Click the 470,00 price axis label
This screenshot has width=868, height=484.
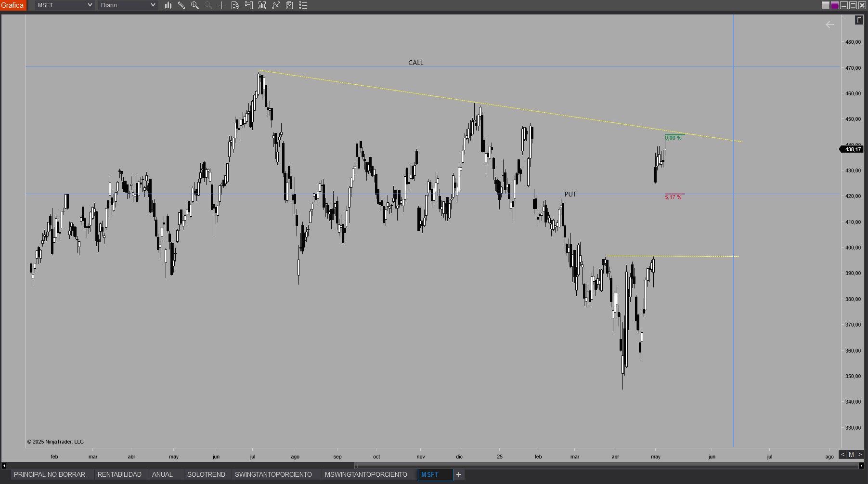[853, 68]
